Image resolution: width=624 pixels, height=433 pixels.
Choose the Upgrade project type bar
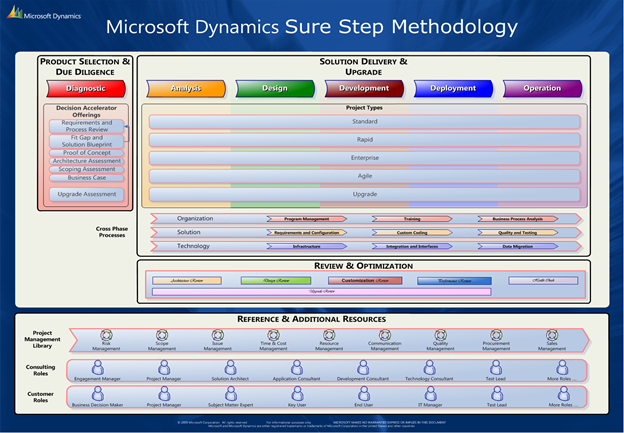(365, 194)
